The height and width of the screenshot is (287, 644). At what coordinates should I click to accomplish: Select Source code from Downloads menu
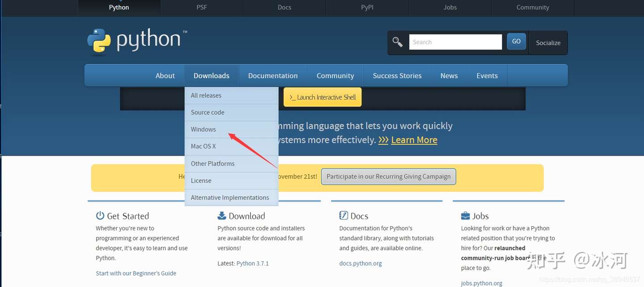tap(232, 112)
